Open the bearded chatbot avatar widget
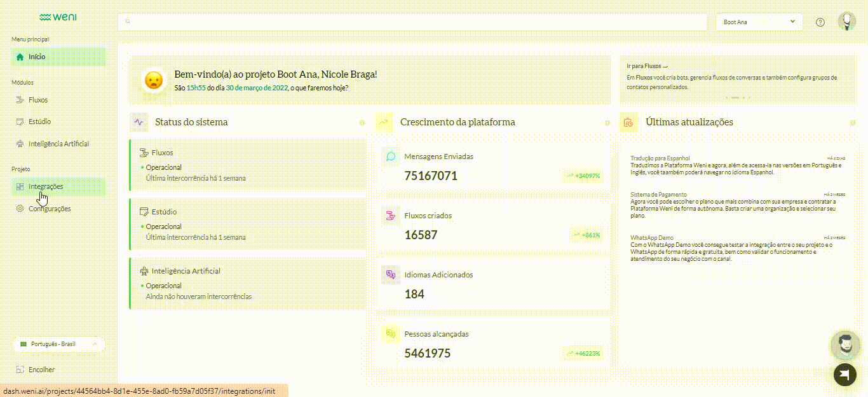Image resolution: width=868 pixels, height=397 pixels. pyautogui.click(x=845, y=345)
